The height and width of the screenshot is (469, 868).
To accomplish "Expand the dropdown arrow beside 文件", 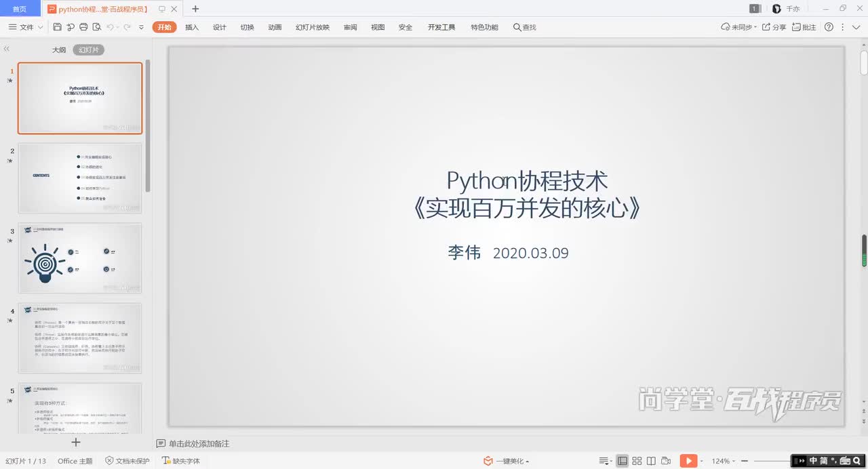I will point(41,27).
